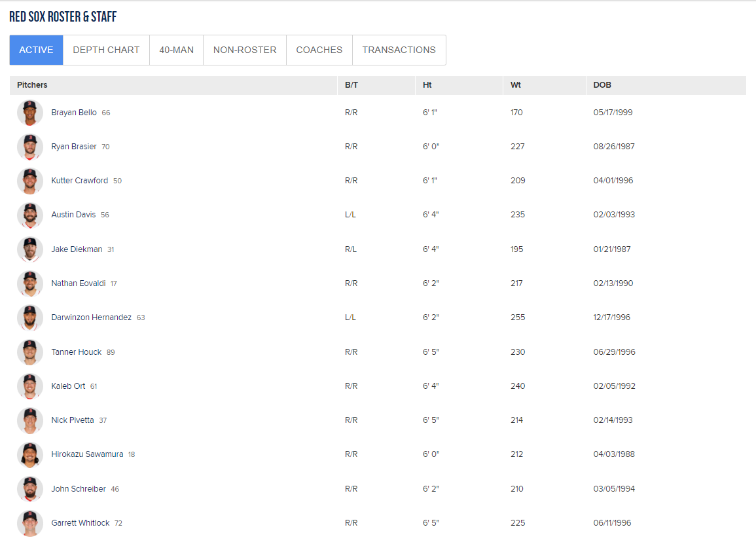Viewport: 756px width, 544px height.
Task: Select birth date 04/03/1988
Action: 614,454
